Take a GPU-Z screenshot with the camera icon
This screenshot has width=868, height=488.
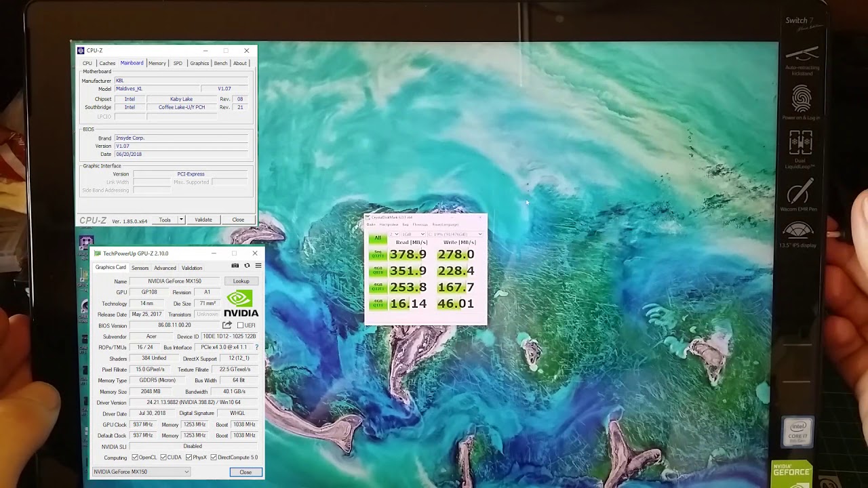point(235,266)
